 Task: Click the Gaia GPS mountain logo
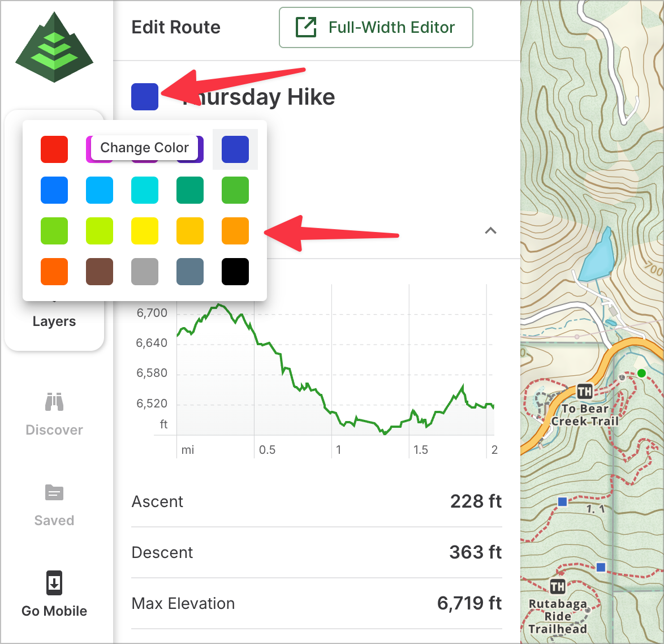(54, 48)
